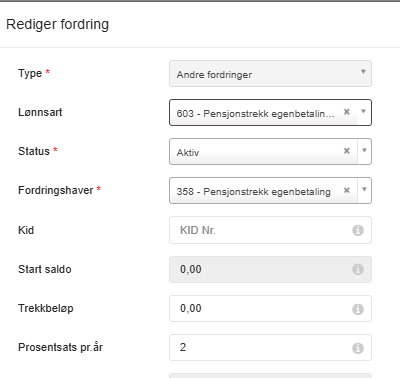Open the 603 - Pensjonstrekk egenbetaling combo

(x=270, y=112)
